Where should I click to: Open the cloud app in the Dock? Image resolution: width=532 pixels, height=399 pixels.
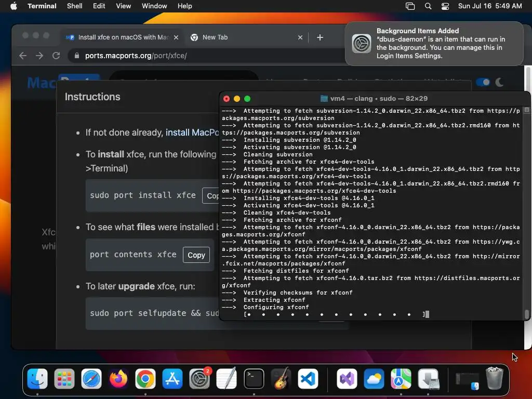374,379
